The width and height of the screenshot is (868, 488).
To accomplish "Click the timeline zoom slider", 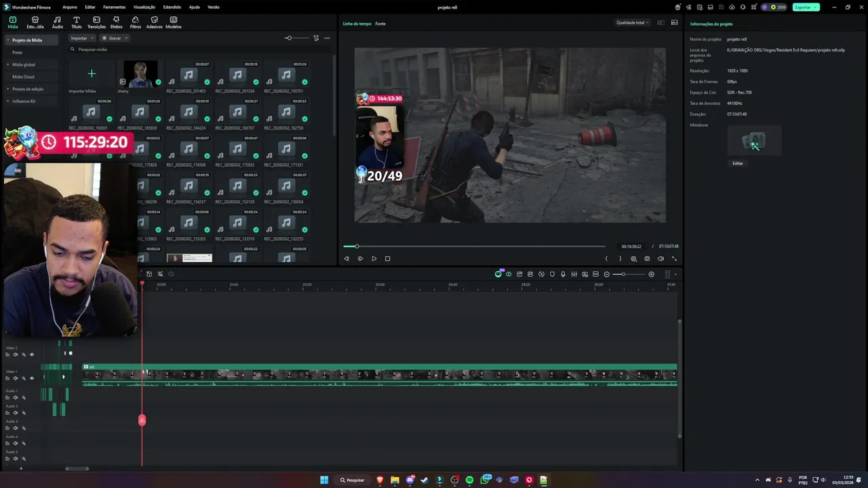I will click(x=627, y=274).
